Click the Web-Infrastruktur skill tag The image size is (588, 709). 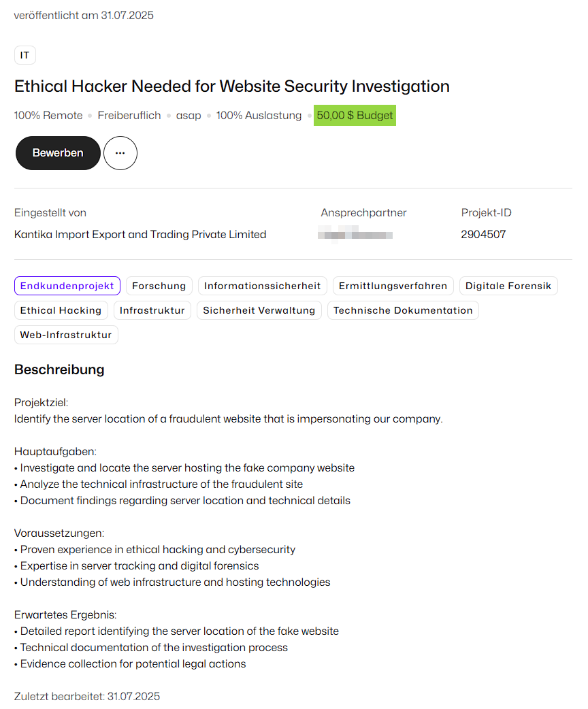[x=66, y=335]
